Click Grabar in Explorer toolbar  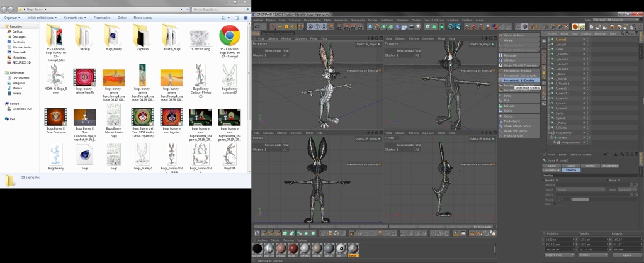point(122,18)
